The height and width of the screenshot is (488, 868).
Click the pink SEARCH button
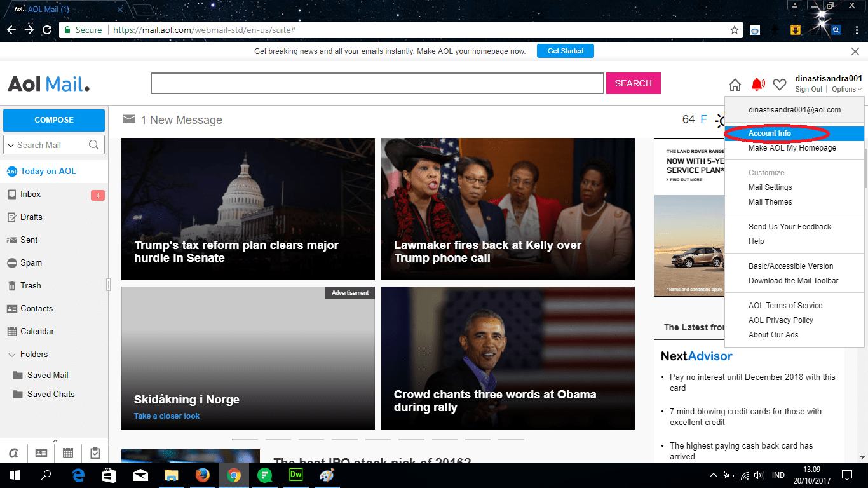tap(634, 83)
